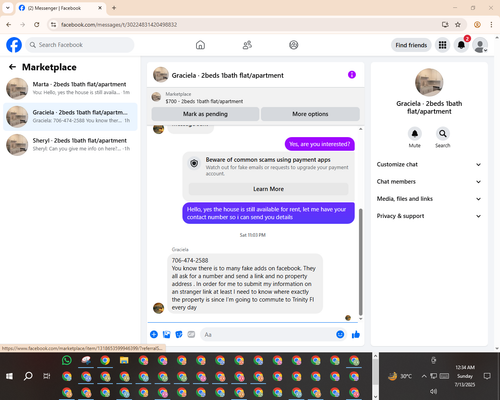Go back using the Marketplace back arrow
This screenshot has width=500, height=400.
pos(12,67)
